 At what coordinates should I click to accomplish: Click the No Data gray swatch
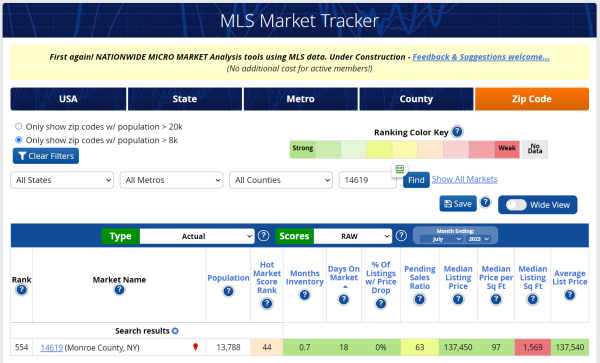tap(535, 149)
